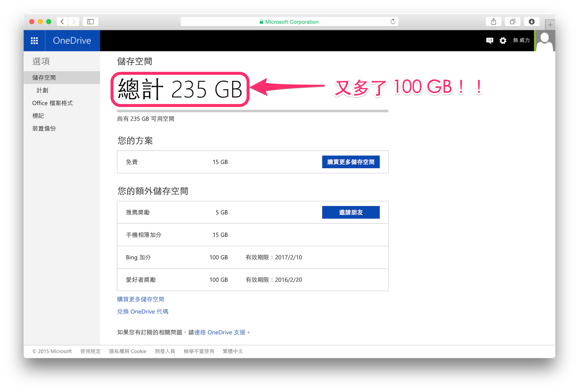The height and width of the screenshot is (392, 579).
Task: Open 裝置備份 in the sidebar
Action: pos(44,128)
